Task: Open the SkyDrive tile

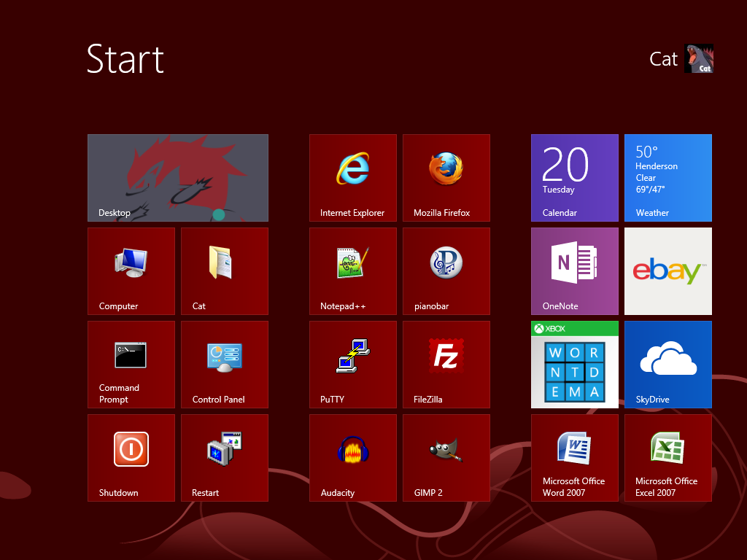Action: (667, 364)
